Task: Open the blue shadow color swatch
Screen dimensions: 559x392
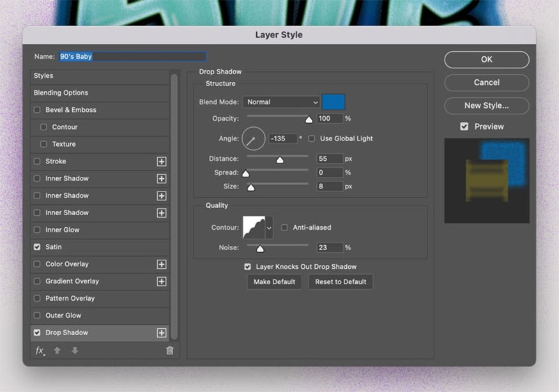Action: [333, 102]
